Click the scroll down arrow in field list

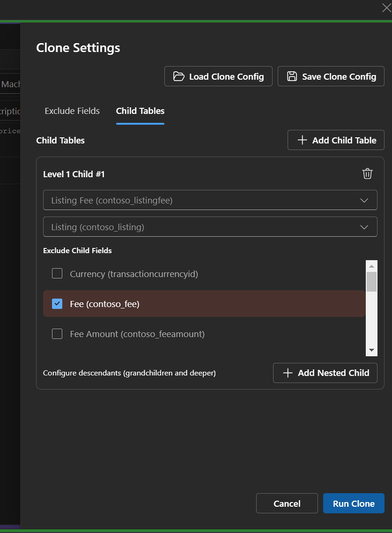tap(371, 350)
